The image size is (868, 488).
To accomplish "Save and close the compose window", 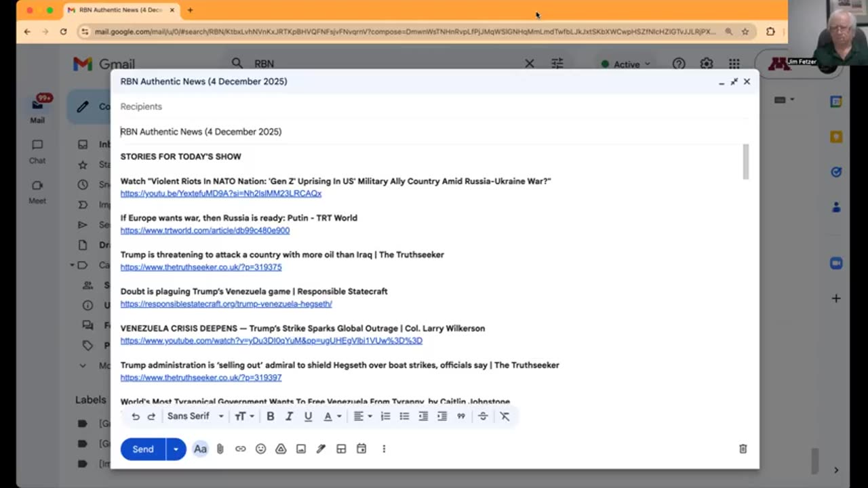I will [747, 81].
